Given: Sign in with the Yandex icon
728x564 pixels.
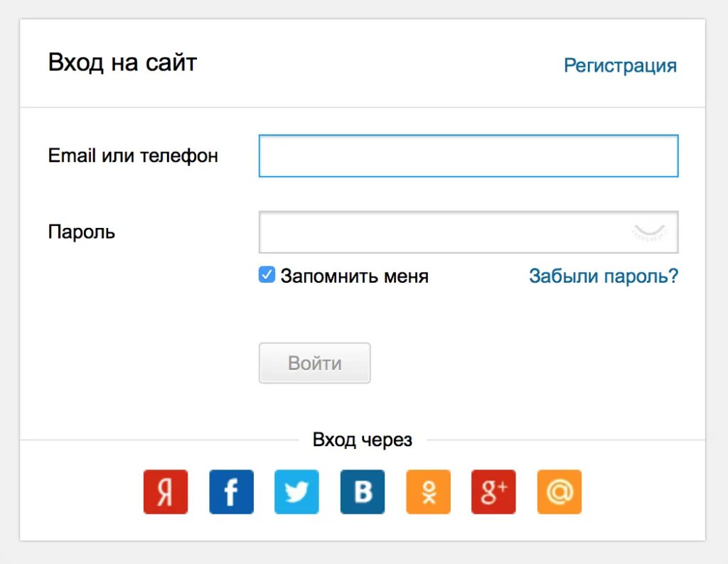Looking at the screenshot, I should [x=166, y=492].
